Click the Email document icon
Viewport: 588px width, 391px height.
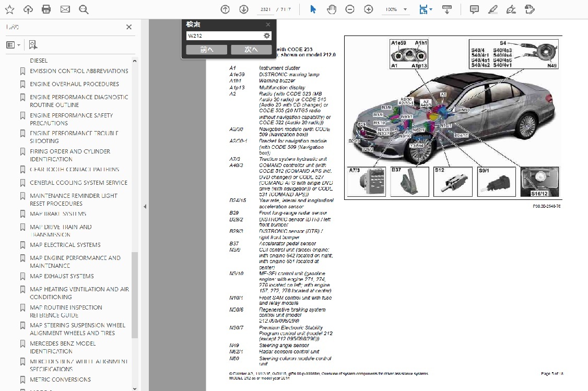[x=65, y=9]
